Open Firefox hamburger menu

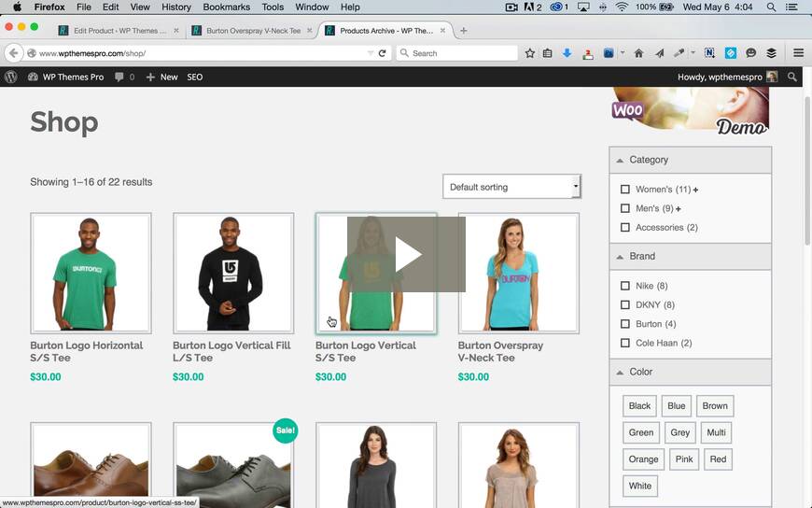coord(799,53)
